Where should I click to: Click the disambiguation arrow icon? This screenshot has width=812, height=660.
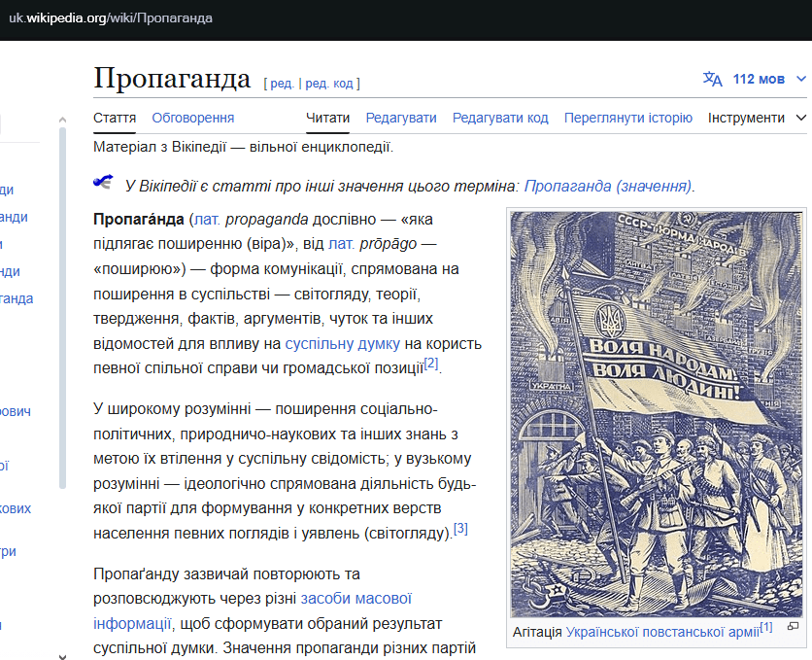tap(103, 182)
